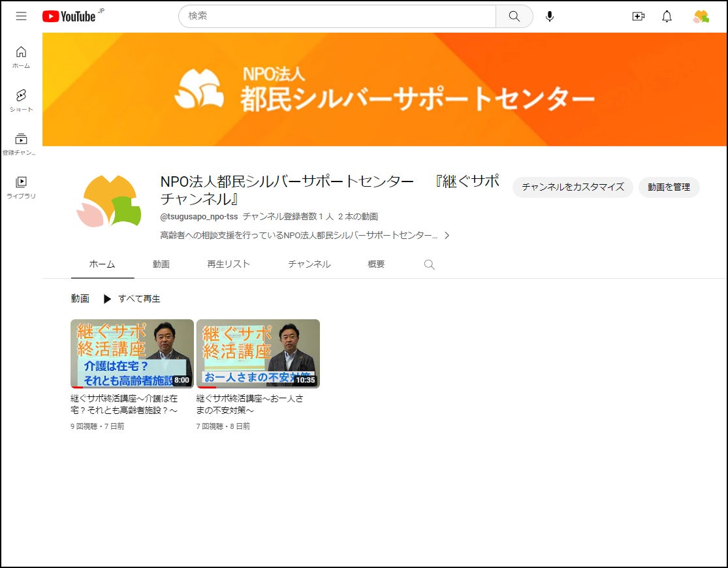Open the hamburger guide menu
Viewport: 728px width, 568px height.
click(21, 16)
